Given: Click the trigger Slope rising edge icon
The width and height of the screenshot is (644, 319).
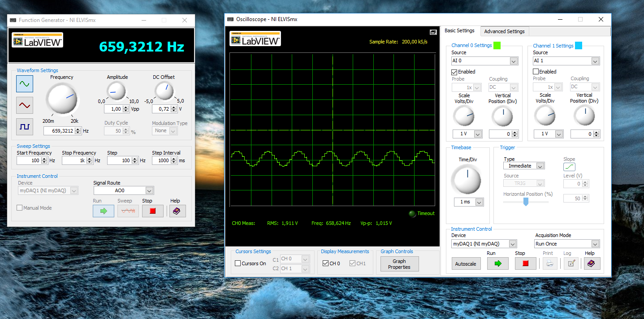Looking at the screenshot, I should [x=569, y=167].
